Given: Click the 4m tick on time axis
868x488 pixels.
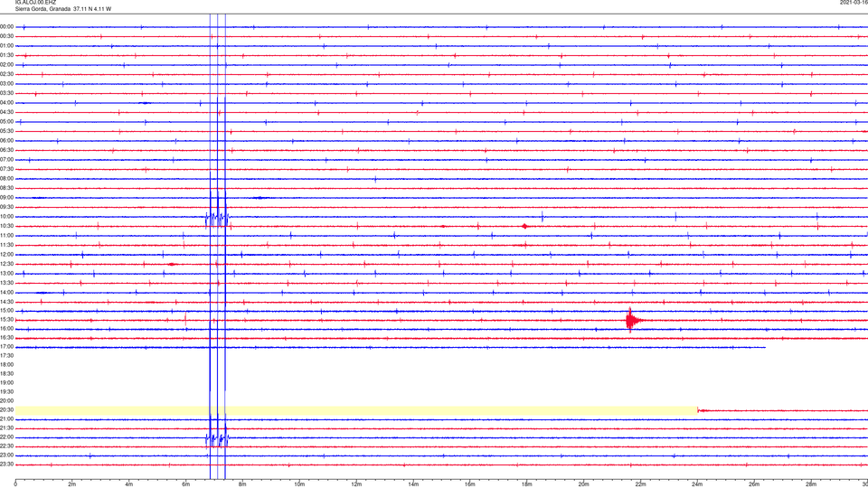Looking at the screenshot, I should [129, 484].
